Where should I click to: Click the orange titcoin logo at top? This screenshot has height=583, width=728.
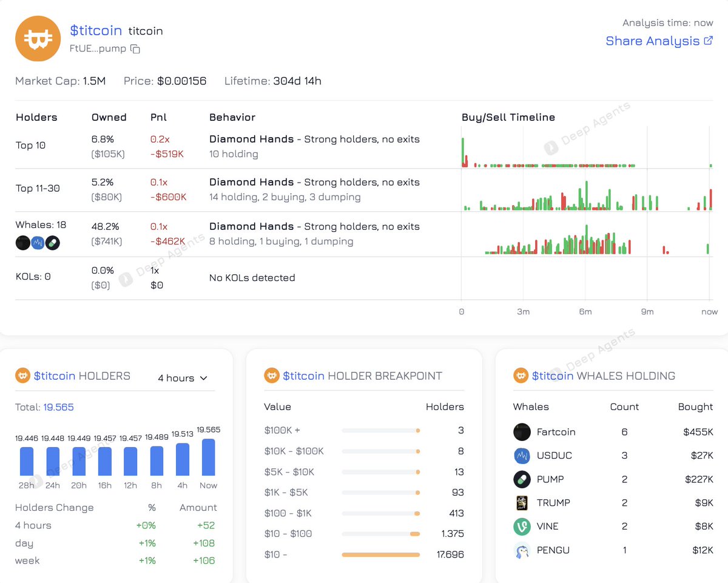click(x=38, y=39)
